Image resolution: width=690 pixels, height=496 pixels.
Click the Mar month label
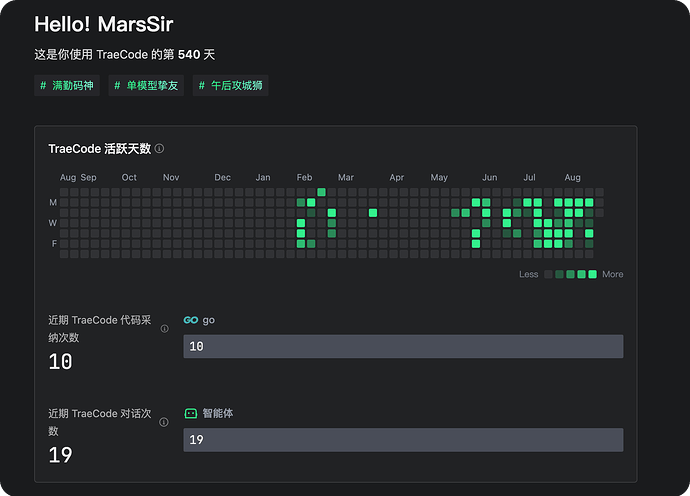[x=346, y=177]
